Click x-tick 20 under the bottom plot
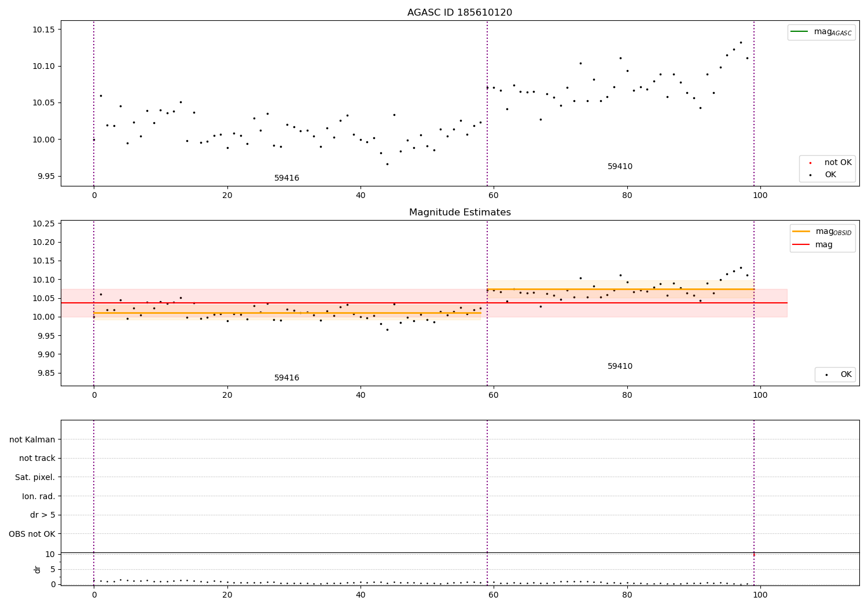This screenshot has height=608, width=868. click(227, 595)
